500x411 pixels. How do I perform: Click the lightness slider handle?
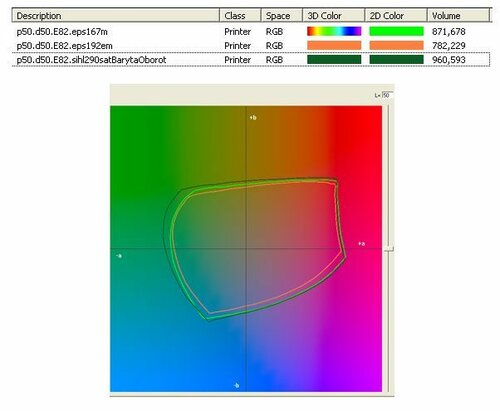389,249
